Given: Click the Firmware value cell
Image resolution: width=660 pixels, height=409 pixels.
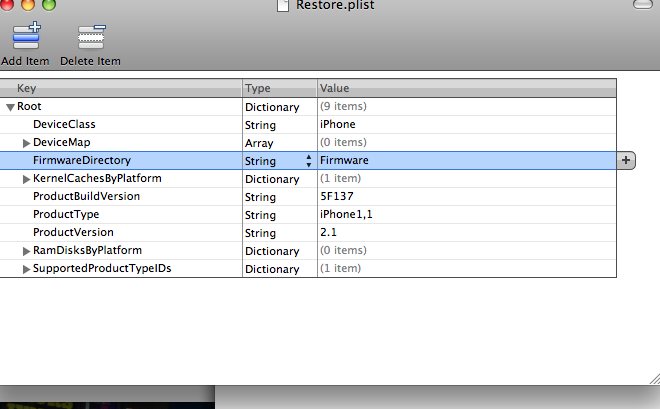Looking at the screenshot, I should [467, 160].
